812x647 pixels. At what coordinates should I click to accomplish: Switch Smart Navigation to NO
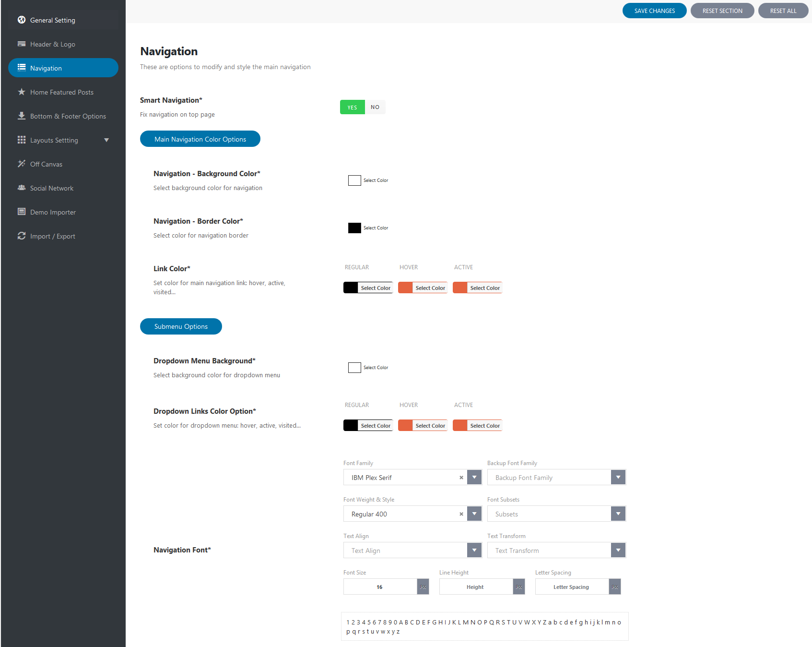point(375,107)
